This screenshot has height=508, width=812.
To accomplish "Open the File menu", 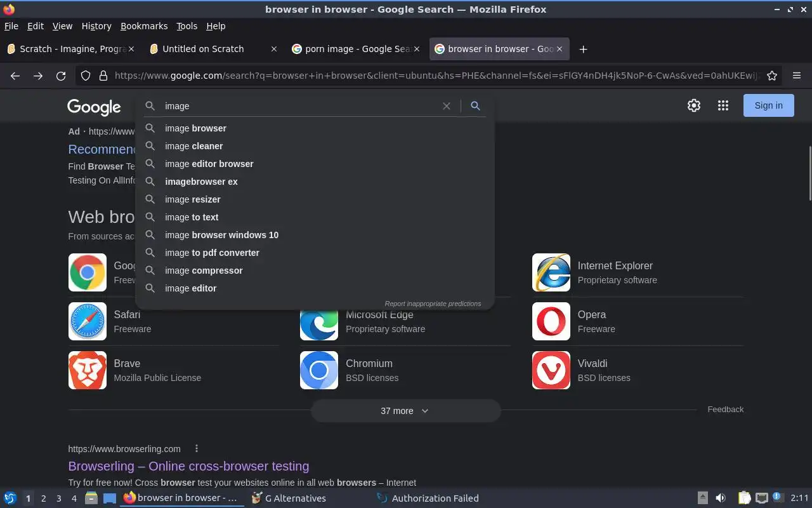I will point(11,26).
